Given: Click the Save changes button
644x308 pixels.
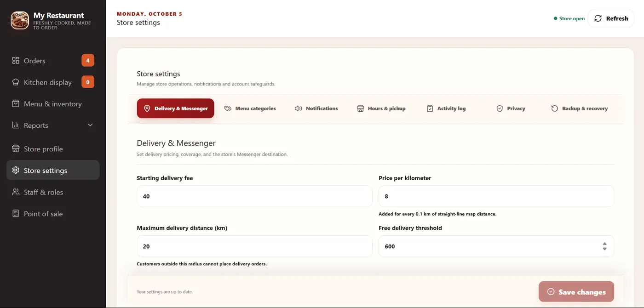Looking at the screenshot, I should click(x=576, y=291).
